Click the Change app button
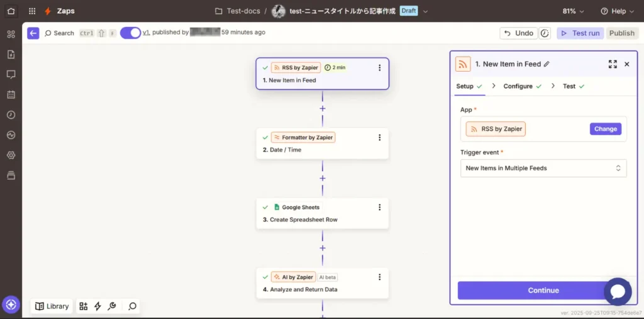 (605, 128)
